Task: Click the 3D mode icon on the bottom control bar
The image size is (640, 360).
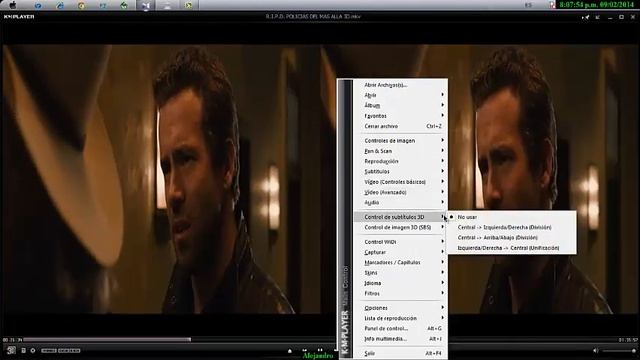Action: point(11,350)
